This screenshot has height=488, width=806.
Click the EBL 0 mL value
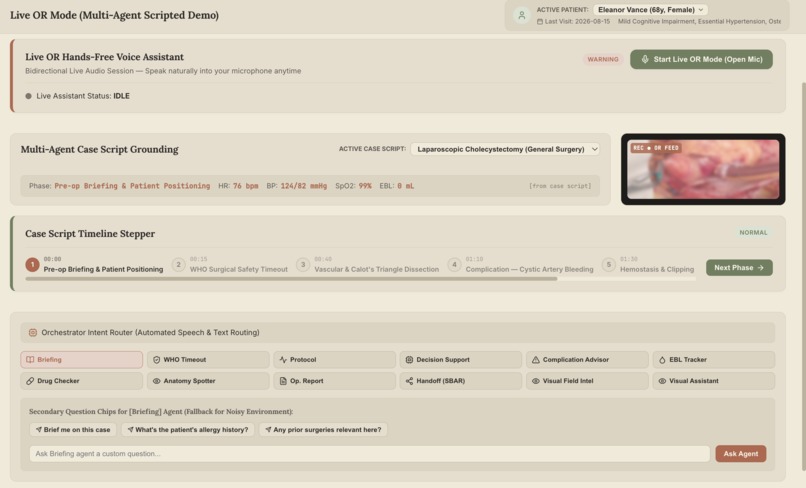[x=405, y=186]
